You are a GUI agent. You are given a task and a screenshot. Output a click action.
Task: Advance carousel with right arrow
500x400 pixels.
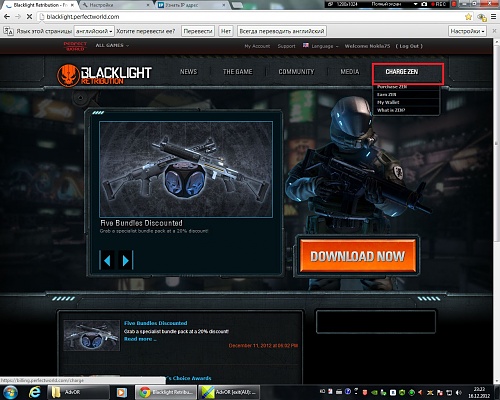pos(126,260)
